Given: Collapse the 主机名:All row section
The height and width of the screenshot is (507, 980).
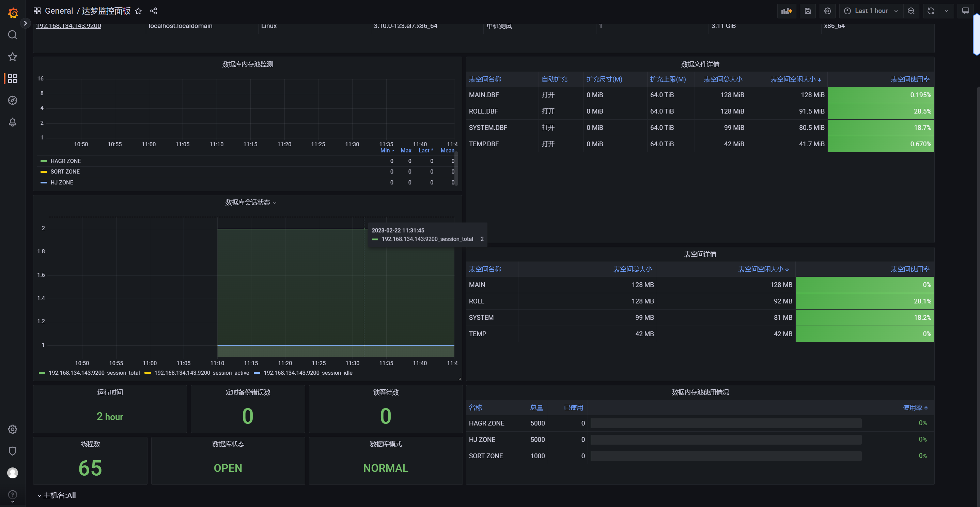Looking at the screenshot, I should [57, 495].
